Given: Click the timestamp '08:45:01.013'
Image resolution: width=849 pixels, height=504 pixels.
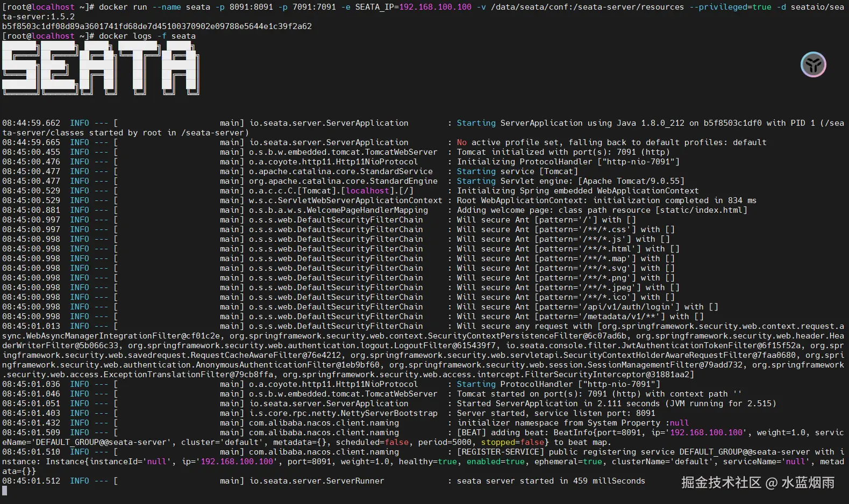Looking at the screenshot, I should (31, 326).
